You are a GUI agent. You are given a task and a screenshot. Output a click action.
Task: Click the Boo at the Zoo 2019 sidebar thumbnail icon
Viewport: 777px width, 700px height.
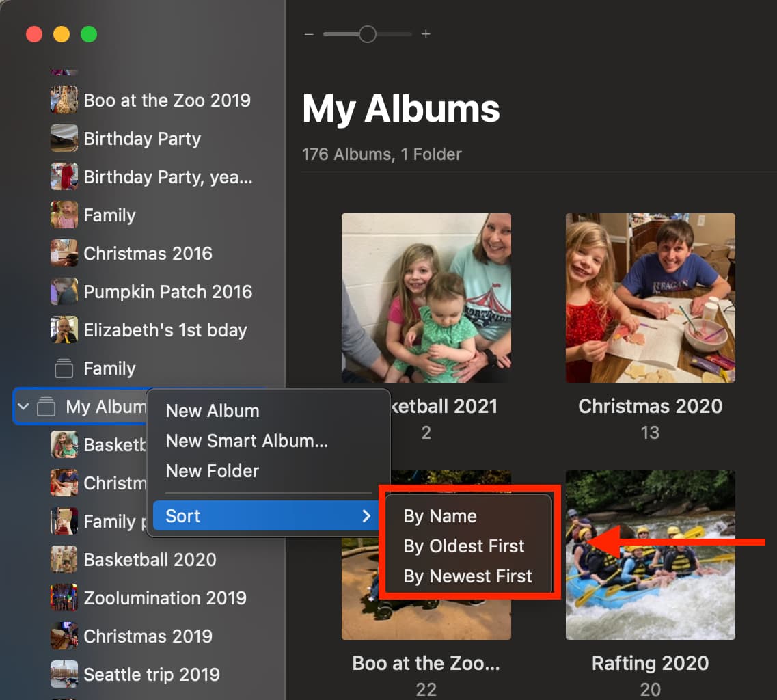pyautogui.click(x=64, y=100)
